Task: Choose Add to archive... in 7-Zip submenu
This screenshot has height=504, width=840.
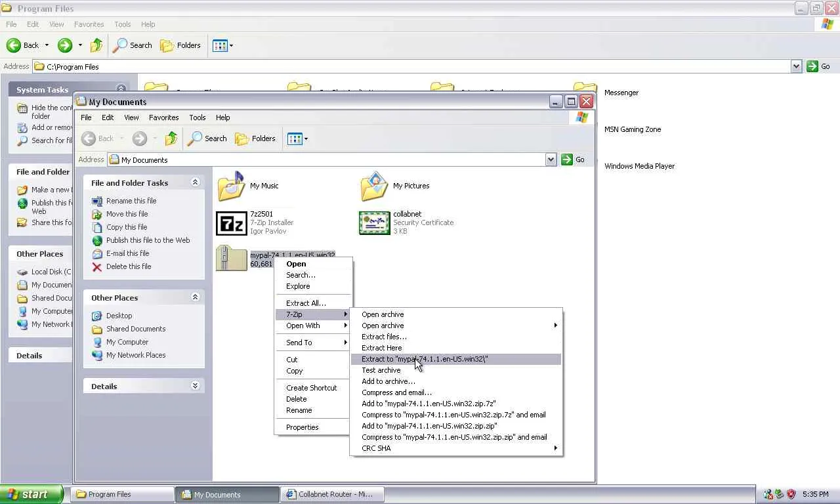Action: click(456, 381)
